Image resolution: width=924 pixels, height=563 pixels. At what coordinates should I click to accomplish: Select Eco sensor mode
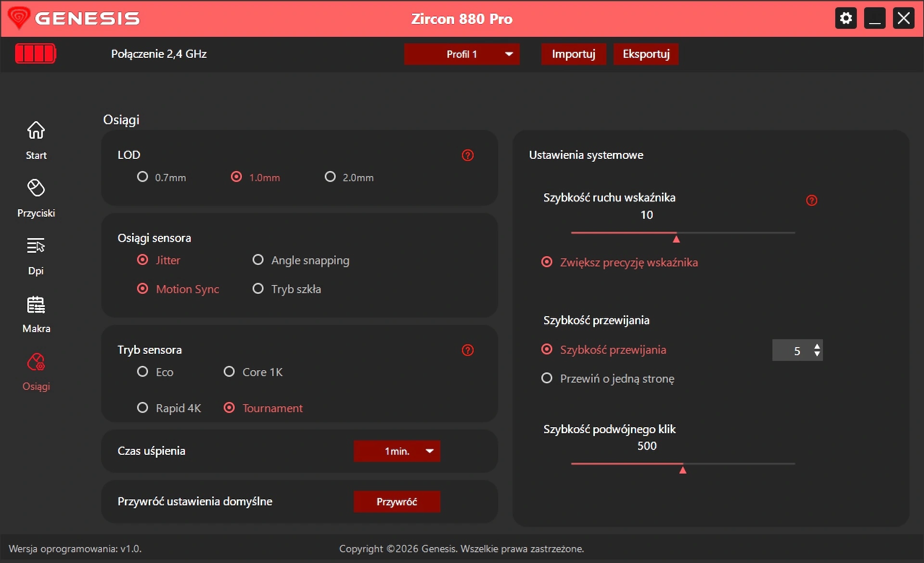tap(155, 371)
